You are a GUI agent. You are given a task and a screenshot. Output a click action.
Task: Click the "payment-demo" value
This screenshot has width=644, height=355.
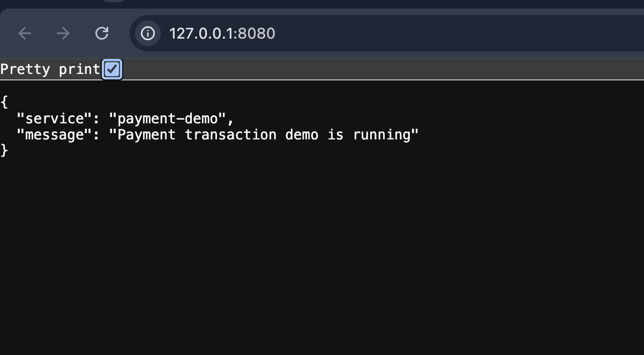tap(167, 118)
